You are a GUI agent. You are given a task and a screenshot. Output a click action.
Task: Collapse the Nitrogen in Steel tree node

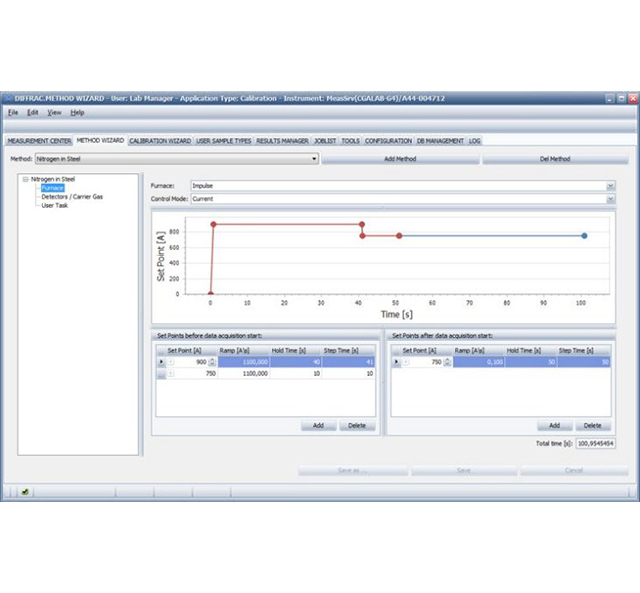pyautogui.click(x=25, y=179)
